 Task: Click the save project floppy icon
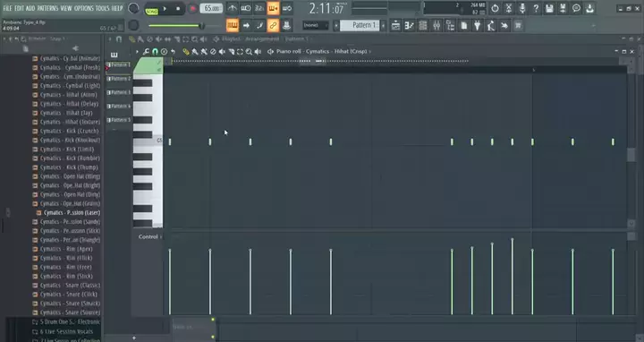[549, 8]
